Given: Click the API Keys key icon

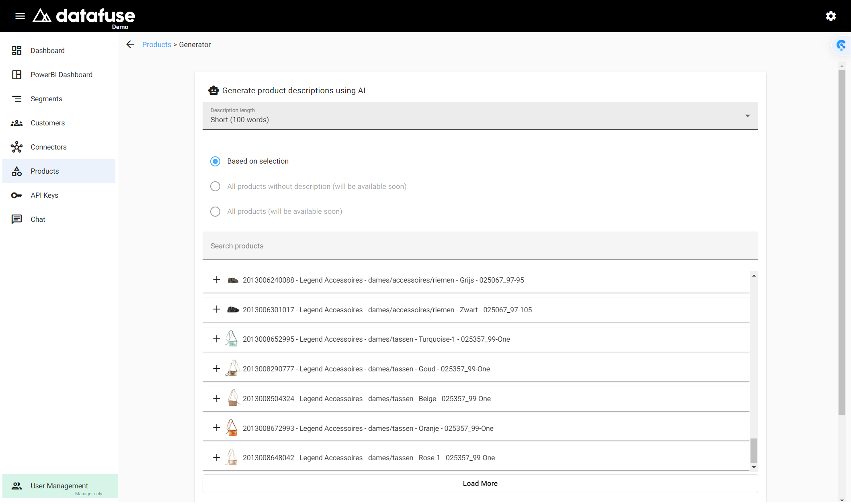Looking at the screenshot, I should coord(16,195).
